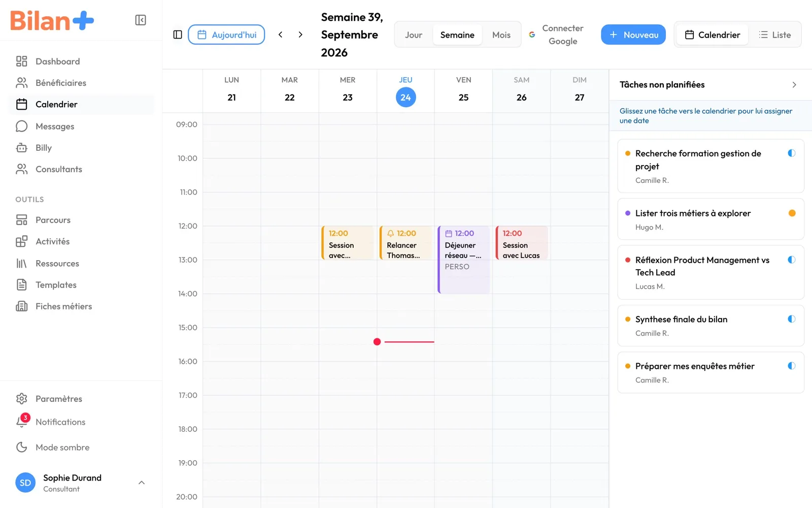Open the Dashboard icon in sidebar
Viewport: 812px width, 508px height.
point(21,61)
